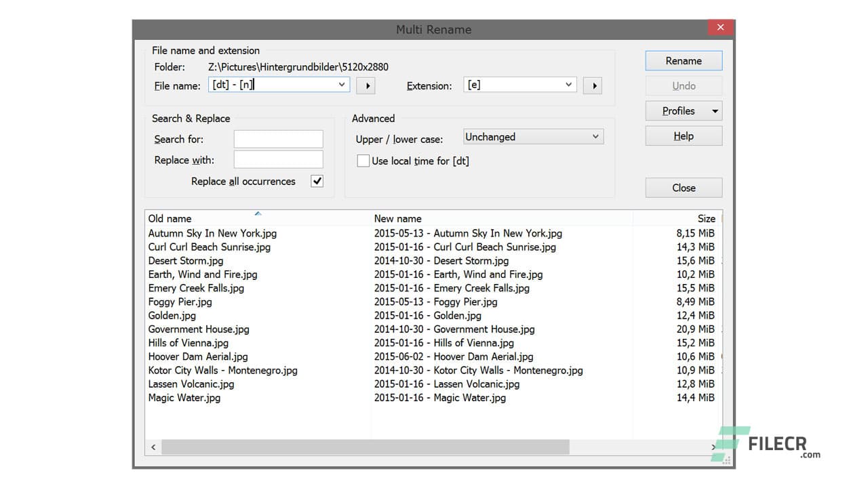The height and width of the screenshot is (488, 868).
Task: Open the File name history dropdown
Action: click(342, 84)
